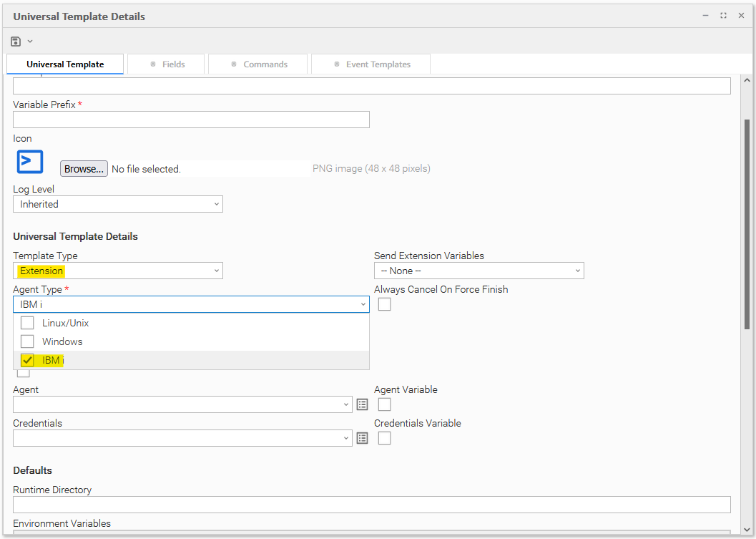756x539 pixels.
Task: Check the Windows agent type option
Action: 27,341
